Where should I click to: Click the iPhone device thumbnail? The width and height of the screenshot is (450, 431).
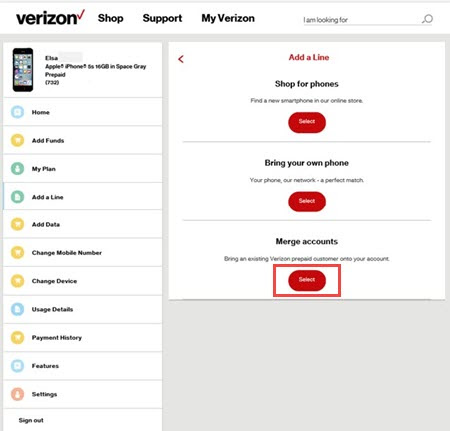click(23, 70)
